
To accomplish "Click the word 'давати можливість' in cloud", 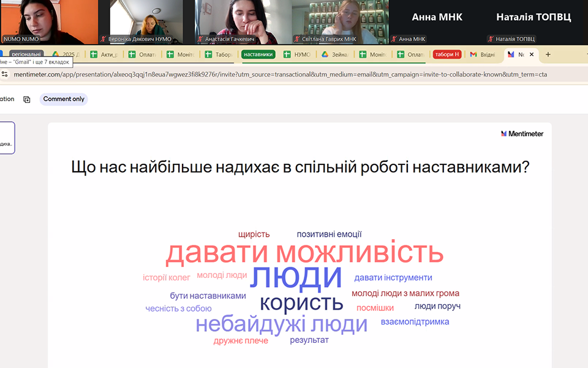I will [x=304, y=253].
